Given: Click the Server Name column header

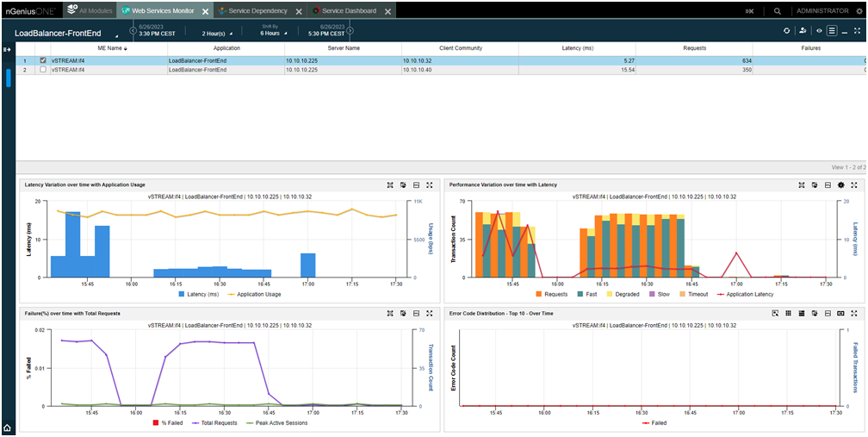Looking at the screenshot, I should [x=344, y=48].
